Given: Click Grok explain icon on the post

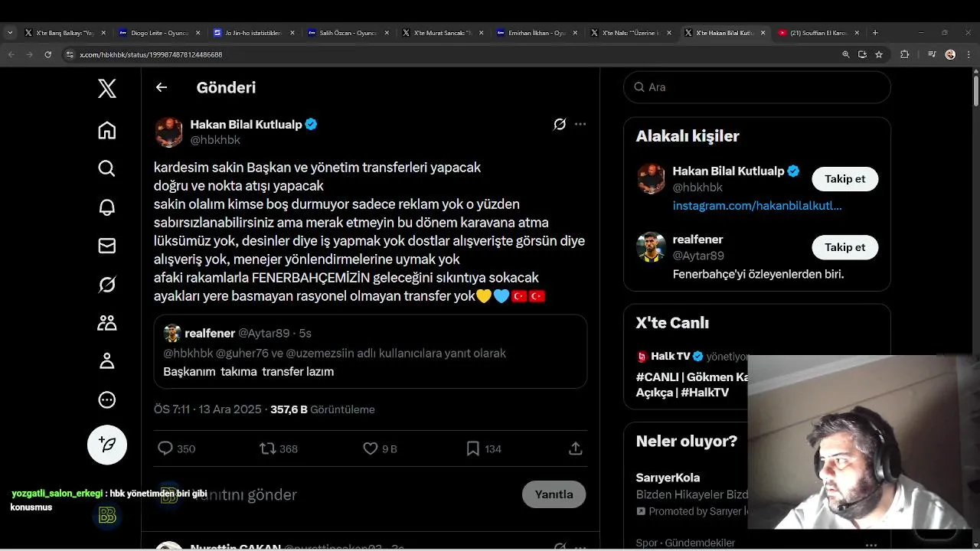Looking at the screenshot, I should (x=560, y=124).
